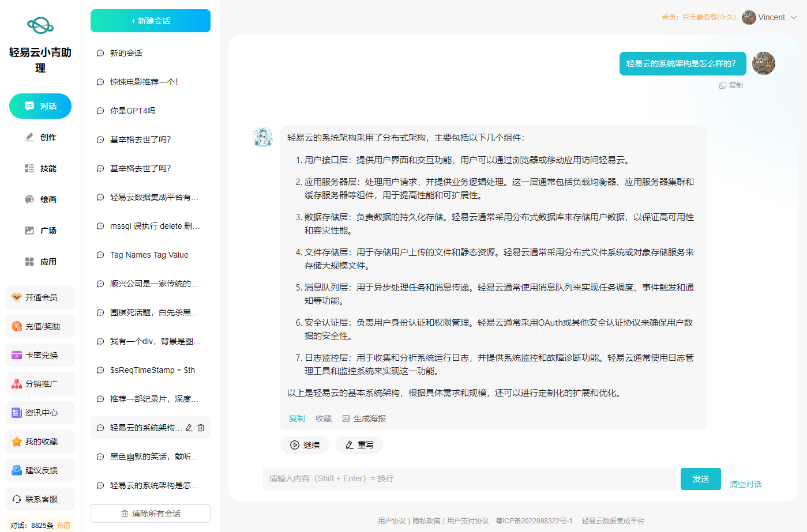Open the 你是GPT4吗 conversation
The image size is (807, 532).
pyautogui.click(x=151, y=111)
